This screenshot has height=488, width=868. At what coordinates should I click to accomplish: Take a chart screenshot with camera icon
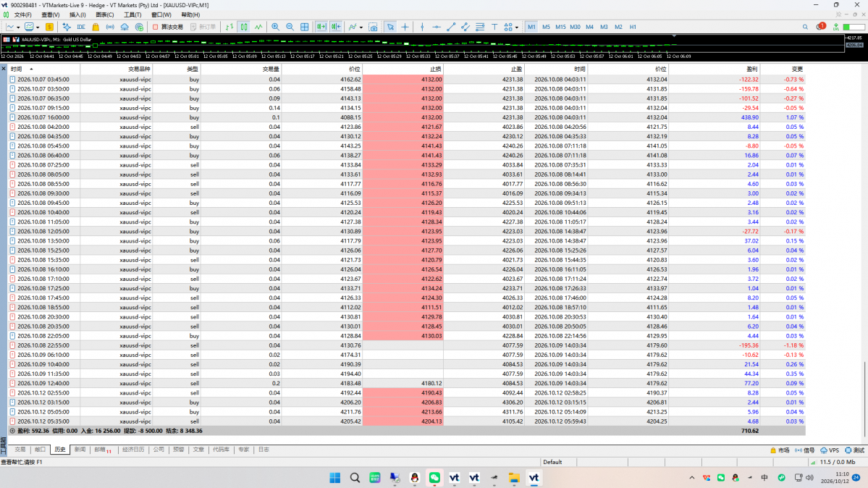click(x=374, y=27)
